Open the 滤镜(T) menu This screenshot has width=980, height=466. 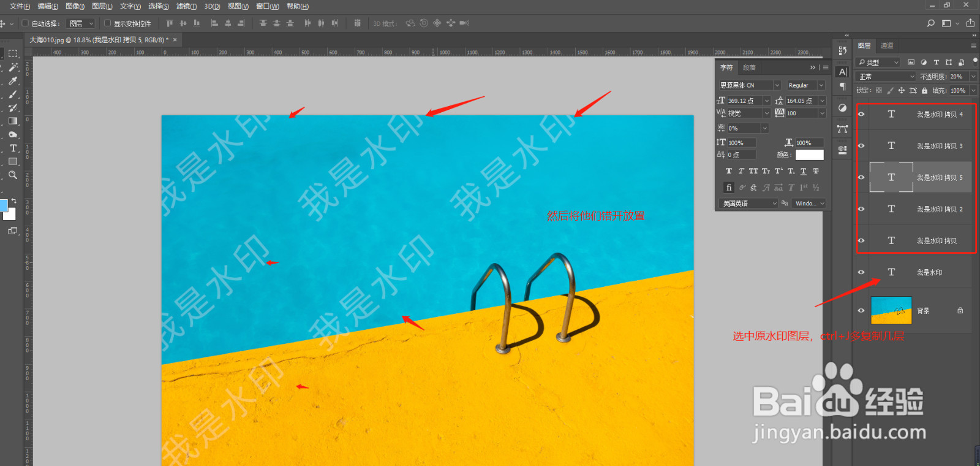186,6
